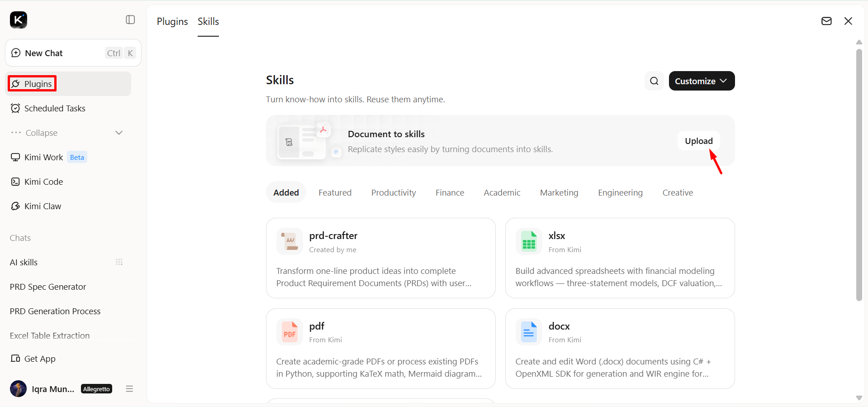Click the Beta badge beside Kimi Work

77,157
